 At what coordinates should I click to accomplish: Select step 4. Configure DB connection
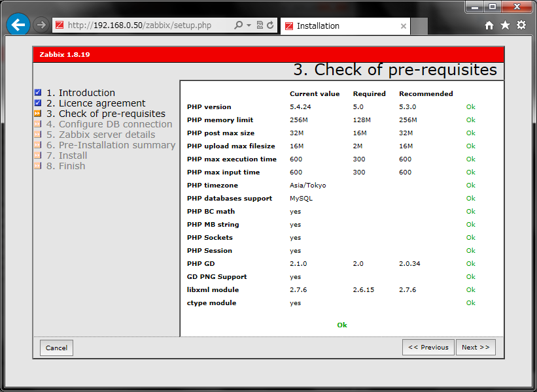(109, 124)
